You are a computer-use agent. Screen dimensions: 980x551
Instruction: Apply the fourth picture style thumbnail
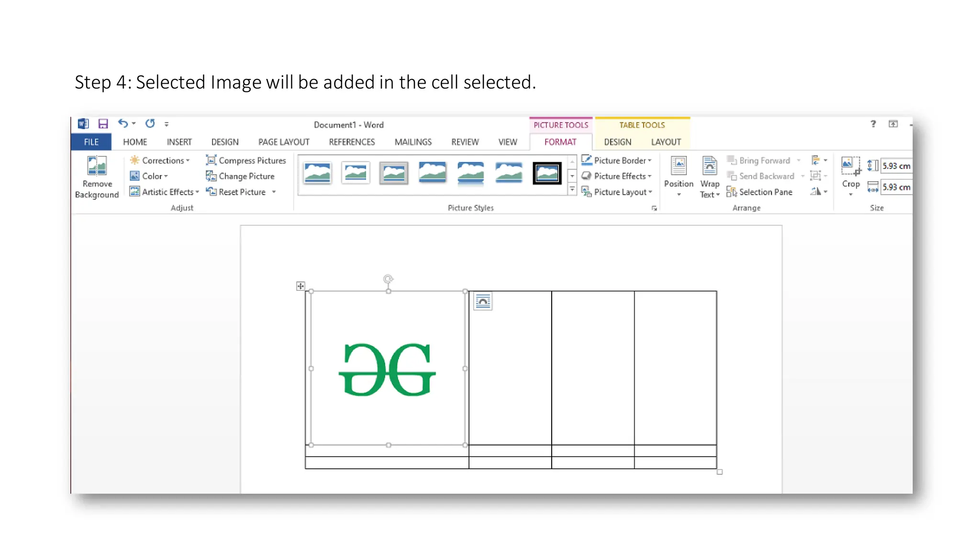point(432,173)
